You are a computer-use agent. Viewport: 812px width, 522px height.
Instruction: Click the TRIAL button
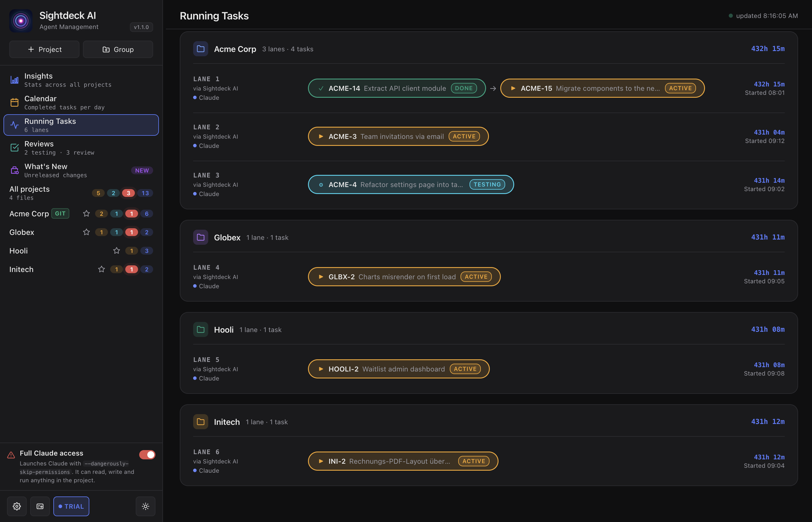[71, 506]
